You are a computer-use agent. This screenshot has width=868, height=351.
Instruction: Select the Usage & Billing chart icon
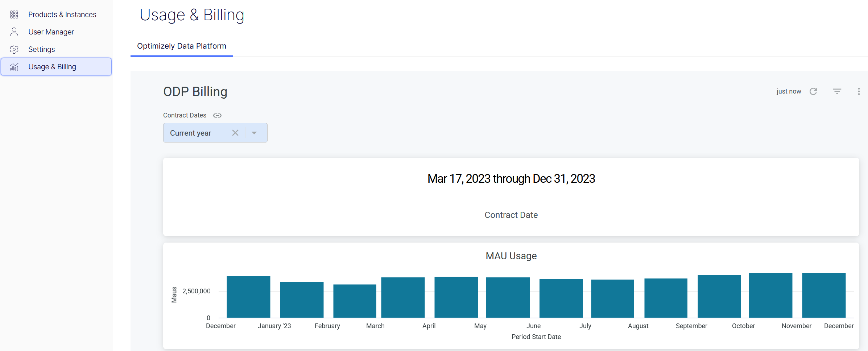tap(14, 67)
